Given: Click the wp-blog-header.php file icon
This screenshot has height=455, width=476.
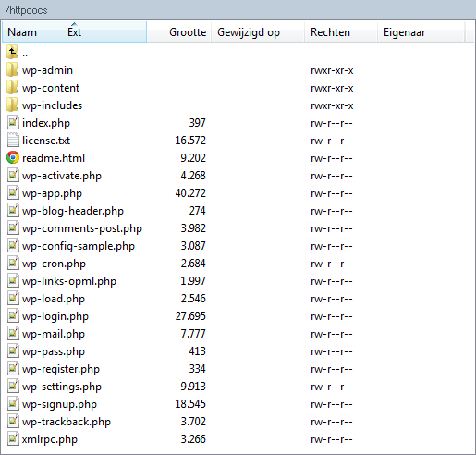Looking at the screenshot, I should tap(13, 211).
